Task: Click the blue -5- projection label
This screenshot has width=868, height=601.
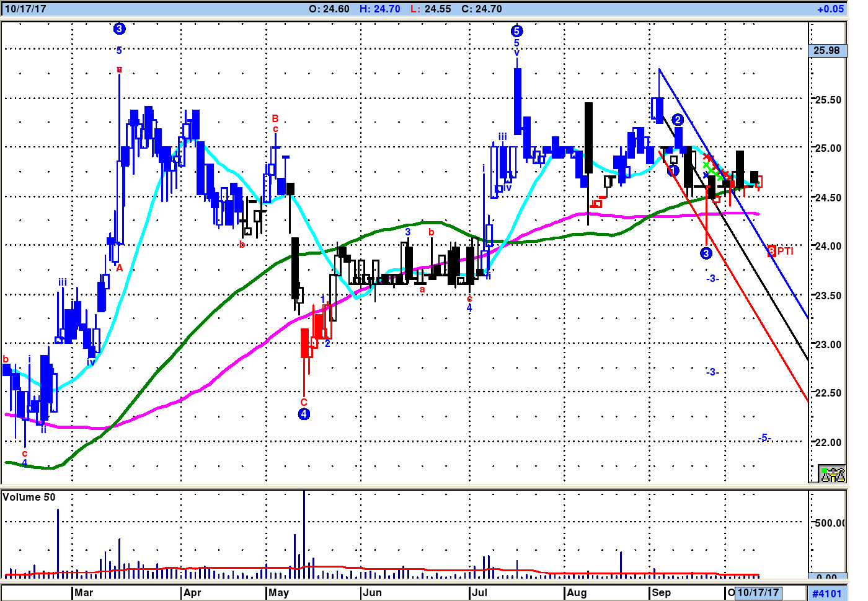Action: (764, 438)
